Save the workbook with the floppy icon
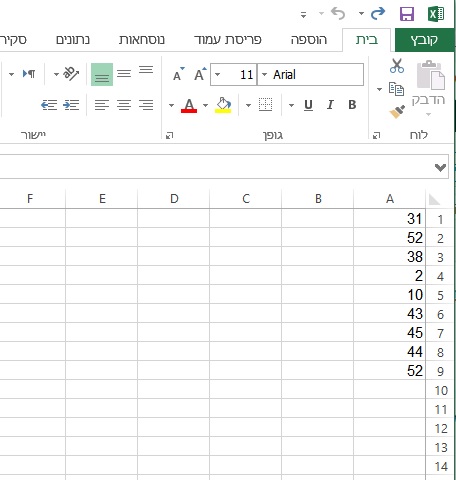This screenshot has width=456, height=480. coord(407,14)
